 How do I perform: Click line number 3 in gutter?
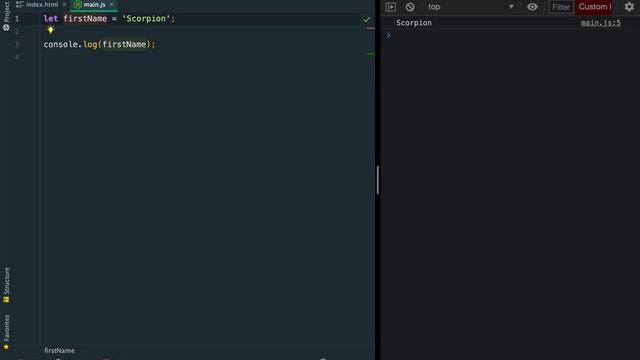[x=17, y=44]
